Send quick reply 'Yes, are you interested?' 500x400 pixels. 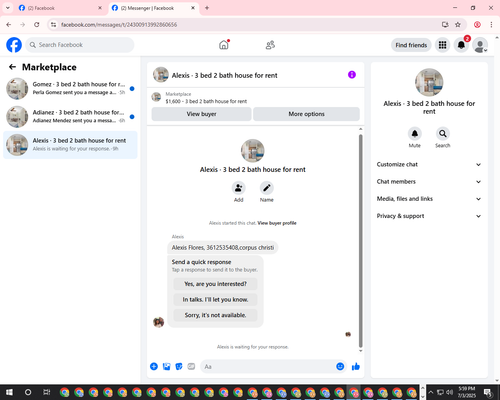point(215,284)
